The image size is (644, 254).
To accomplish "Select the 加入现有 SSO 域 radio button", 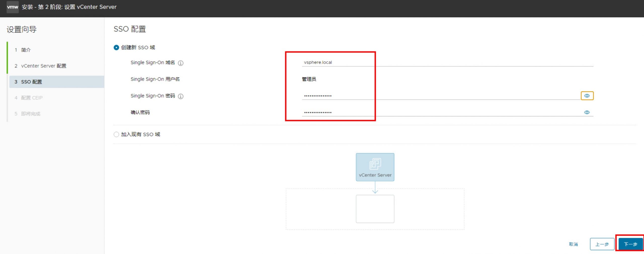I will coord(116,134).
